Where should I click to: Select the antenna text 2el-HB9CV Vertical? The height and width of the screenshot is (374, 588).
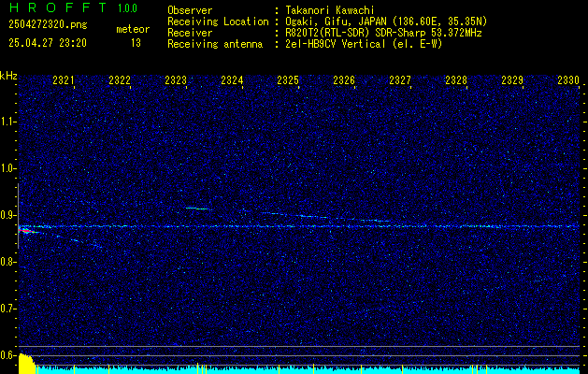point(336,44)
